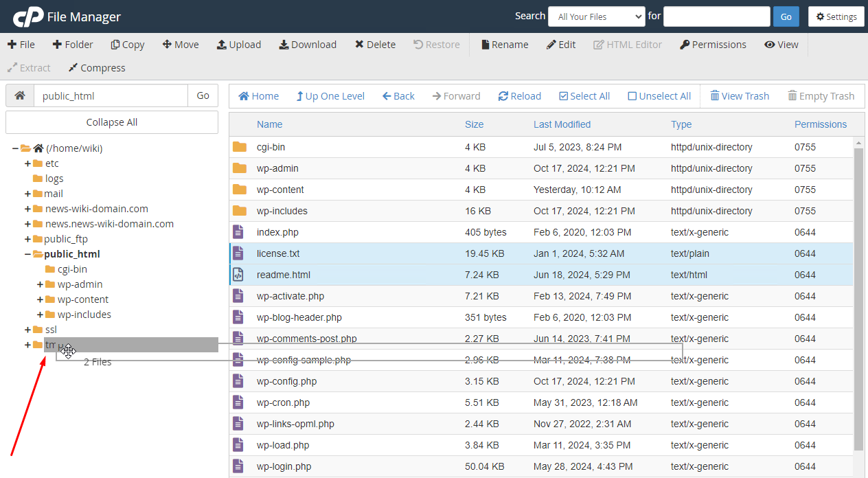Click the Move toolbar button
This screenshot has height=478, width=868.
[x=181, y=45]
